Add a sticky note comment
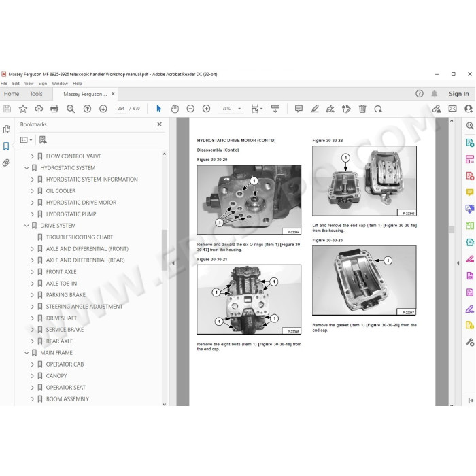476x476 pixels. coord(299,109)
